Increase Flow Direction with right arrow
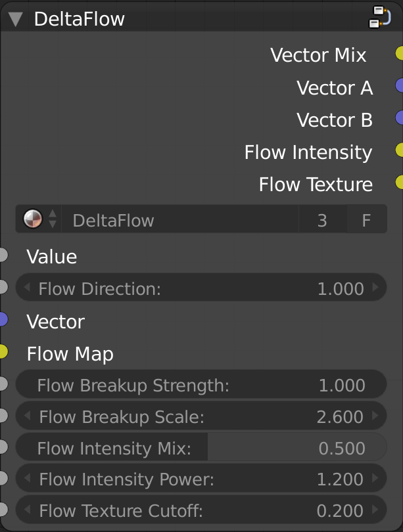The height and width of the screenshot is (532, 403). pos(375,288)
